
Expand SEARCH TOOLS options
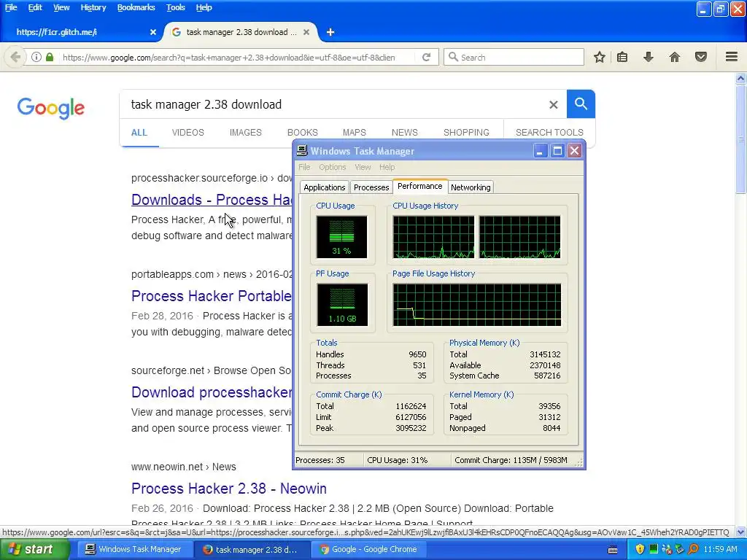[549, 133]
